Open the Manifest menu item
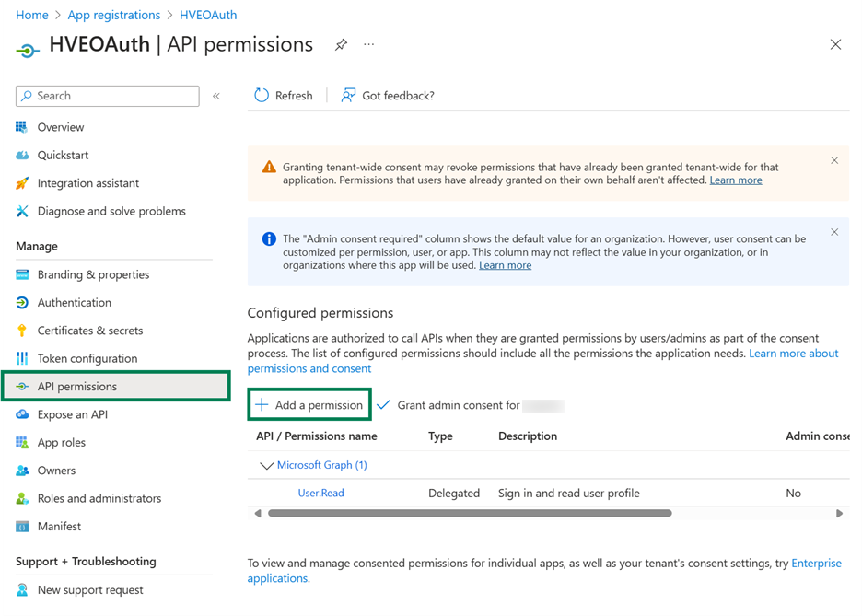The width and height of the screenshot is (862, 616). (59, 527)
